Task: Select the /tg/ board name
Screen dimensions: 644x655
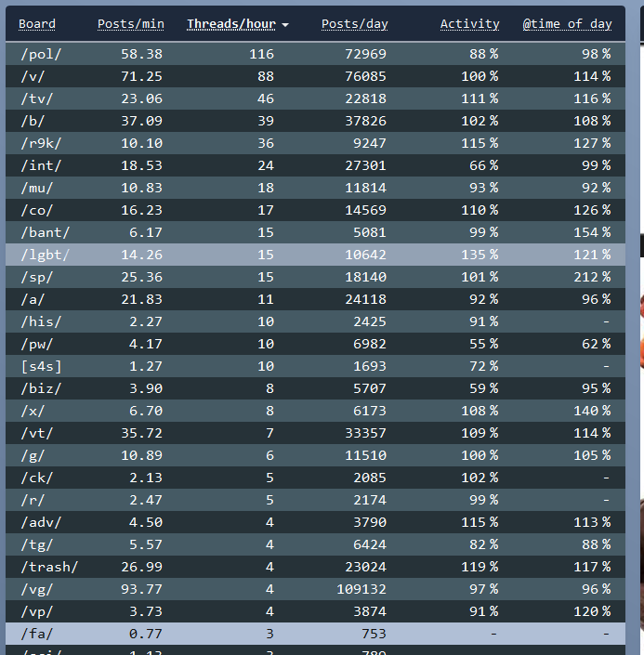Action: coord(37,544)
